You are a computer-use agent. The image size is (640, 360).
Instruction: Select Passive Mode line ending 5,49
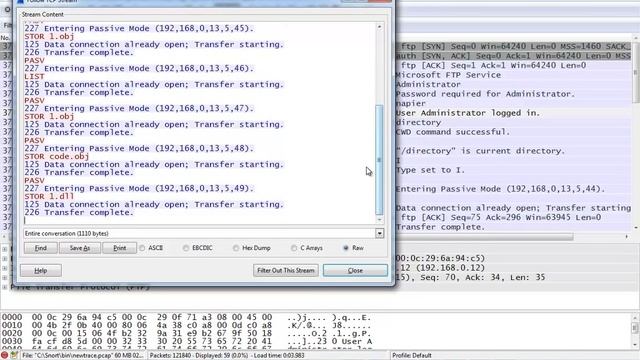click(x=139, y=189)
